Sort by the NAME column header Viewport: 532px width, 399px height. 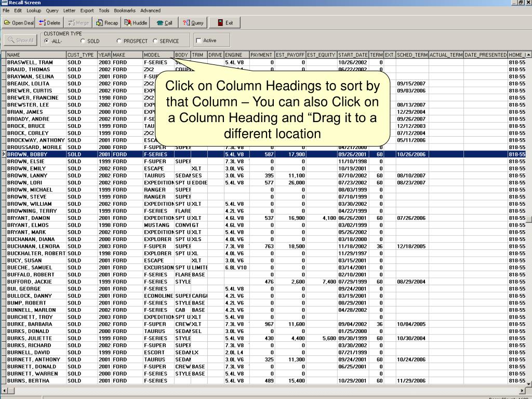(36, 55)
